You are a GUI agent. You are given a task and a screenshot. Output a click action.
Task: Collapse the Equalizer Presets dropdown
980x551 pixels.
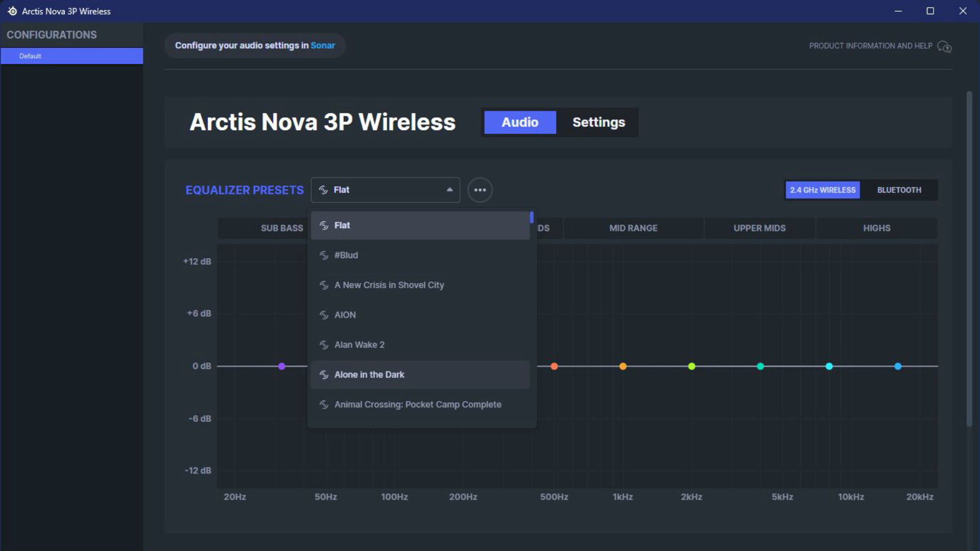click(385, 190)
